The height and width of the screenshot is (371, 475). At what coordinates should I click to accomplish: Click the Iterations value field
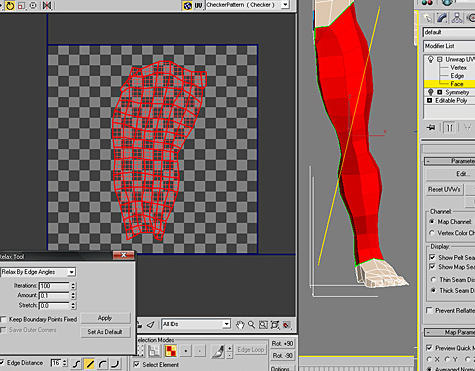pos(54,286)
